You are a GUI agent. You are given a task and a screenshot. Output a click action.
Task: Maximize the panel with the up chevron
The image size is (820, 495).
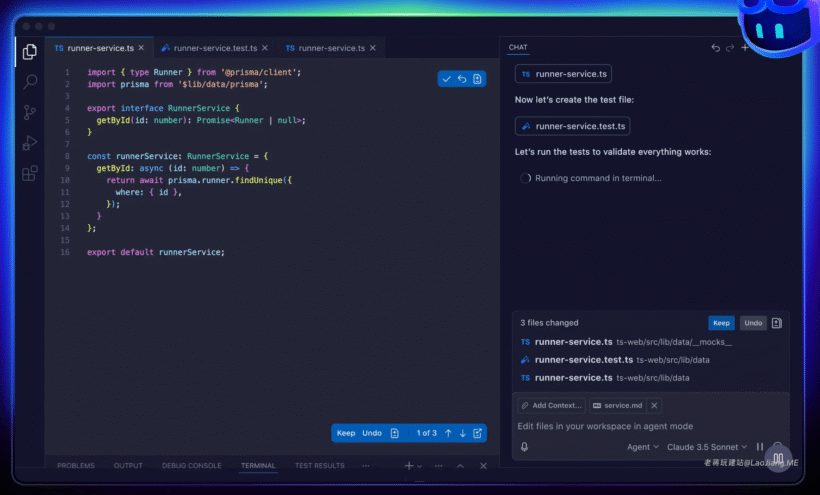click(460, 466)
